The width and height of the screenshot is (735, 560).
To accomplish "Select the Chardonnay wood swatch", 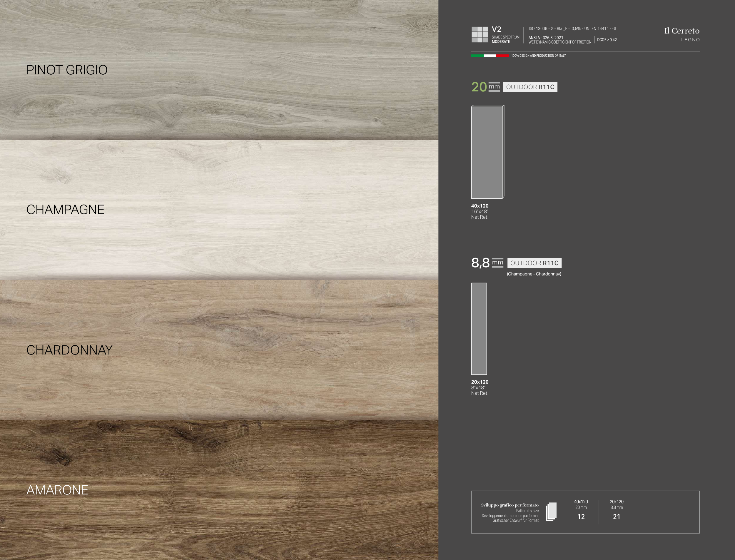I will 219,350.
